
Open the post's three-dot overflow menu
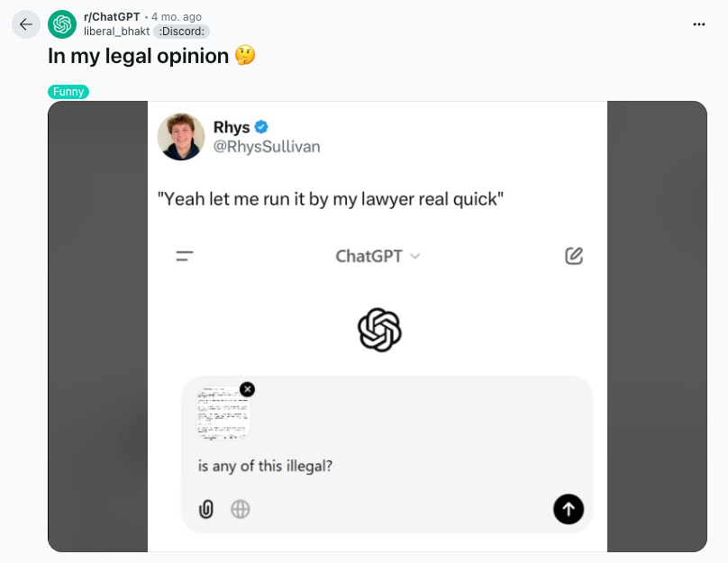[x=699, y=24]
